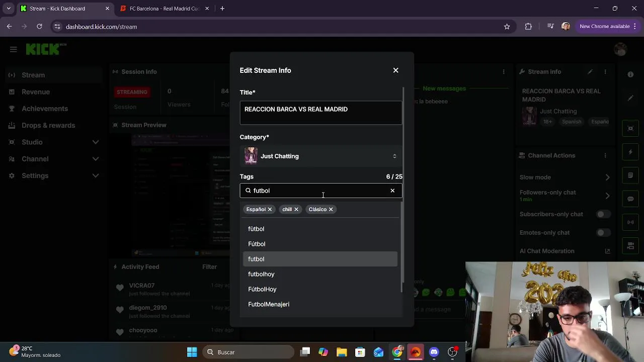Open AI Chat Moderation external link
This screenshot has width=644, height=362.
[607, 251]
